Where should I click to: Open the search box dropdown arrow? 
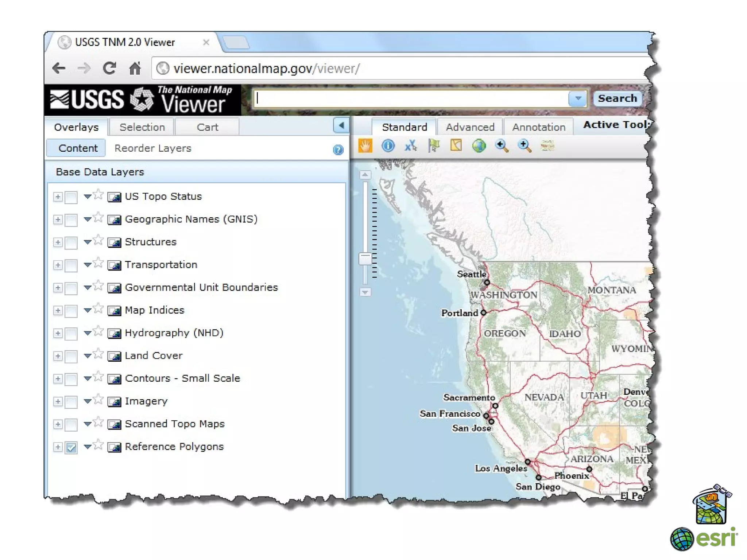[x=577, y=98]
